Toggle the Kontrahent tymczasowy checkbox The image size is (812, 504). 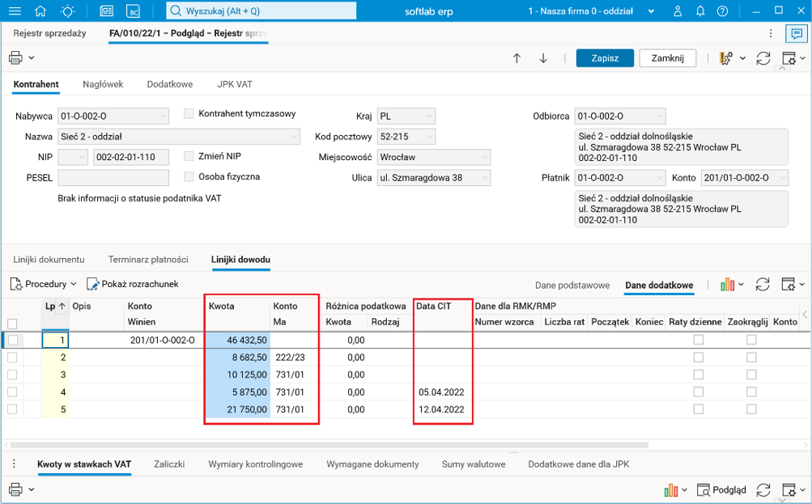coord(189,113)
